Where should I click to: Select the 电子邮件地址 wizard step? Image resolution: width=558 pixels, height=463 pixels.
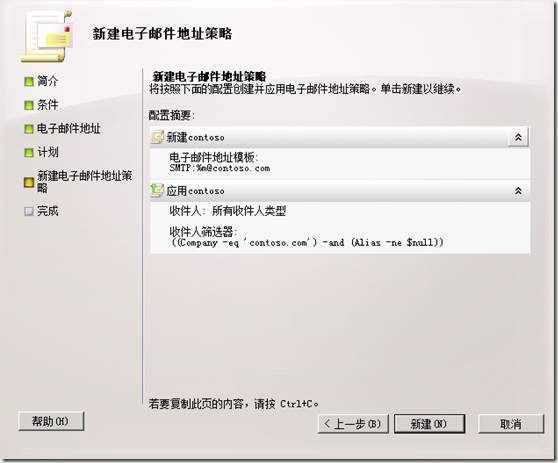[x=69, y=128]
